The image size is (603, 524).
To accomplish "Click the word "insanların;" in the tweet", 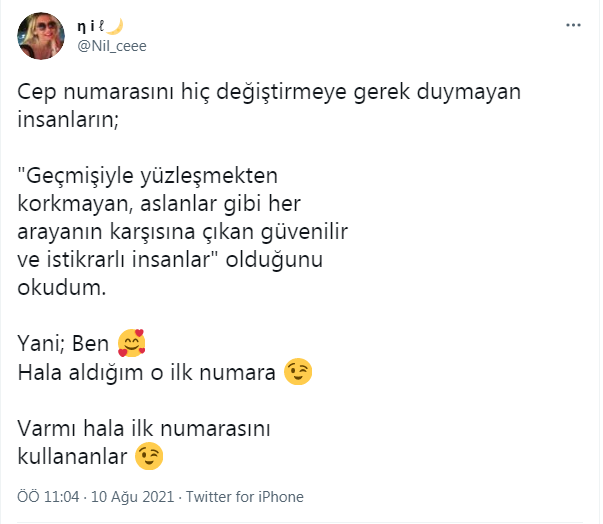I will 67,120.
